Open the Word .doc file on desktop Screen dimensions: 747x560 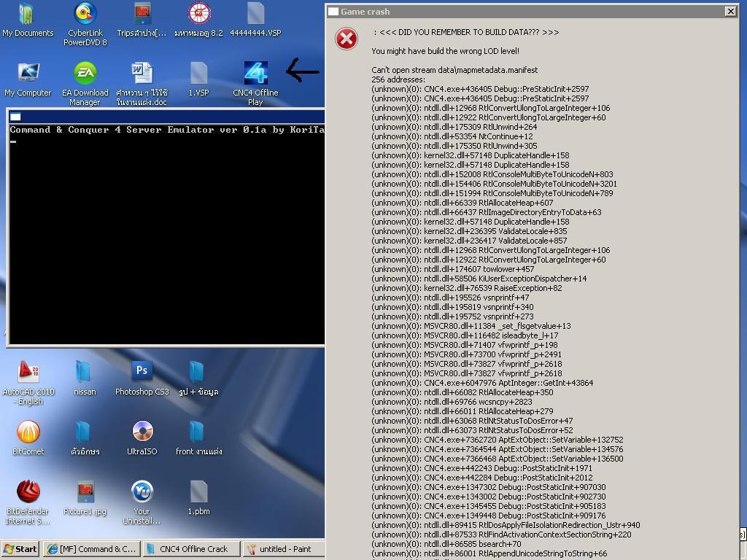click(142, 83)
